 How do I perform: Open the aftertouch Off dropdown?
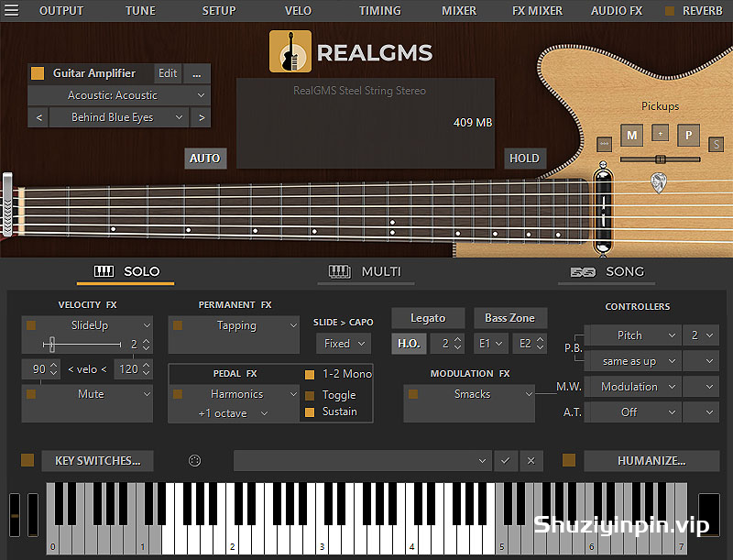(632, 412)
